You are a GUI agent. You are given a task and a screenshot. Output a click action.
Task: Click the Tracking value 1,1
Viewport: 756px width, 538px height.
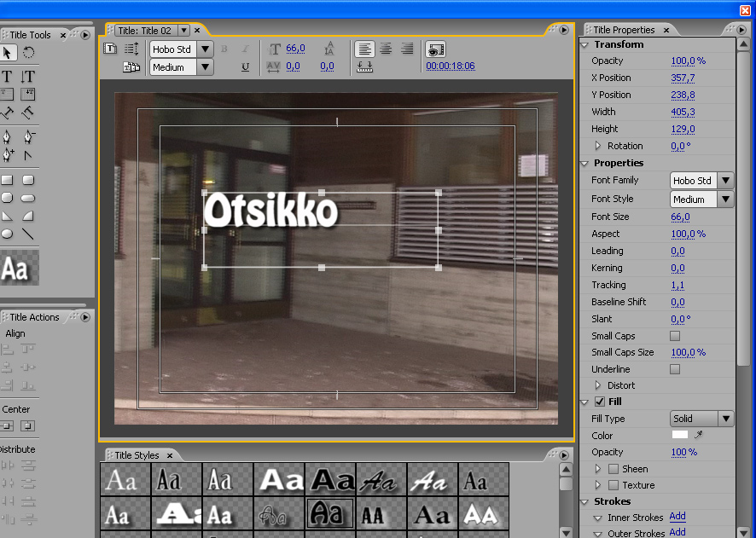tap(677, 285)
